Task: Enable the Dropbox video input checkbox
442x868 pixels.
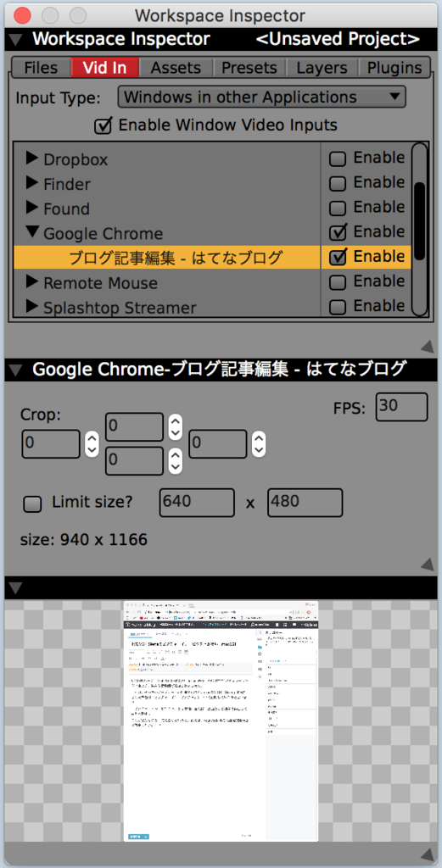Action: pyautogui.click(x=338, y=159)
